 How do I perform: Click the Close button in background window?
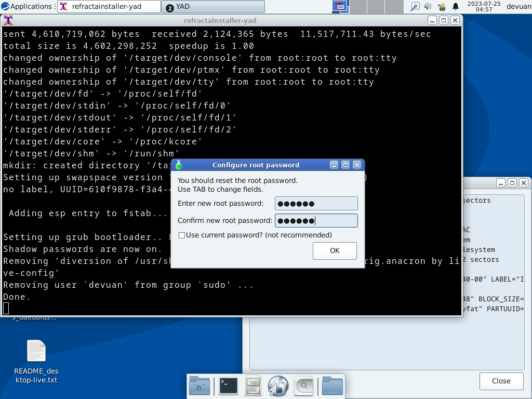coord(501,381)
